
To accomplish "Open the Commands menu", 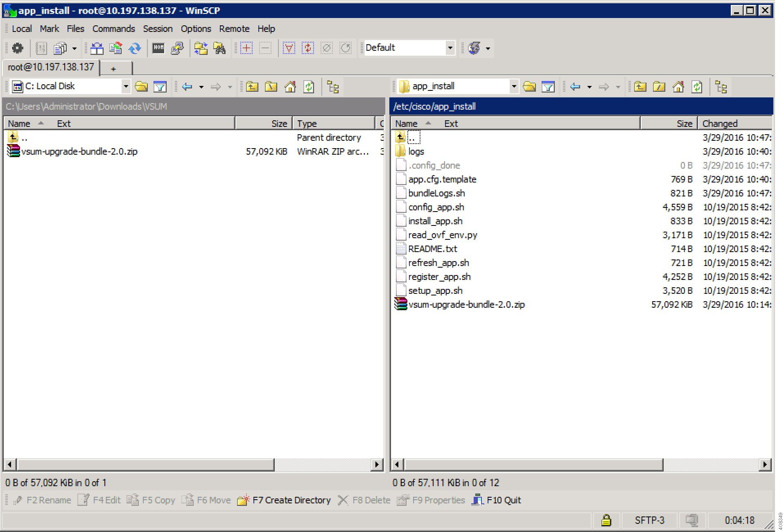I will pyautogui.click(x=114, y=29).
